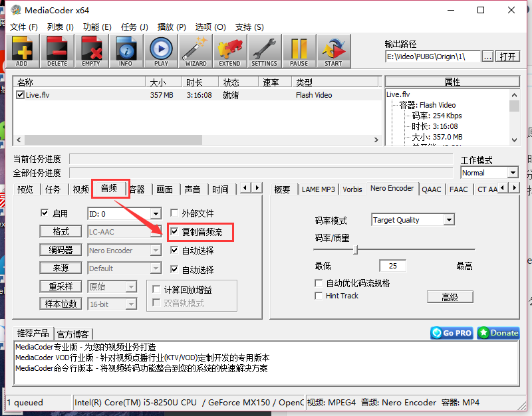Open the 支持 (S) menu

(249, 27)
